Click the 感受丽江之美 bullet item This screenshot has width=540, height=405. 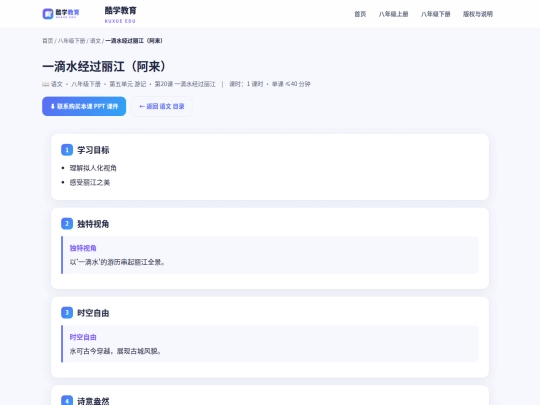90,183
